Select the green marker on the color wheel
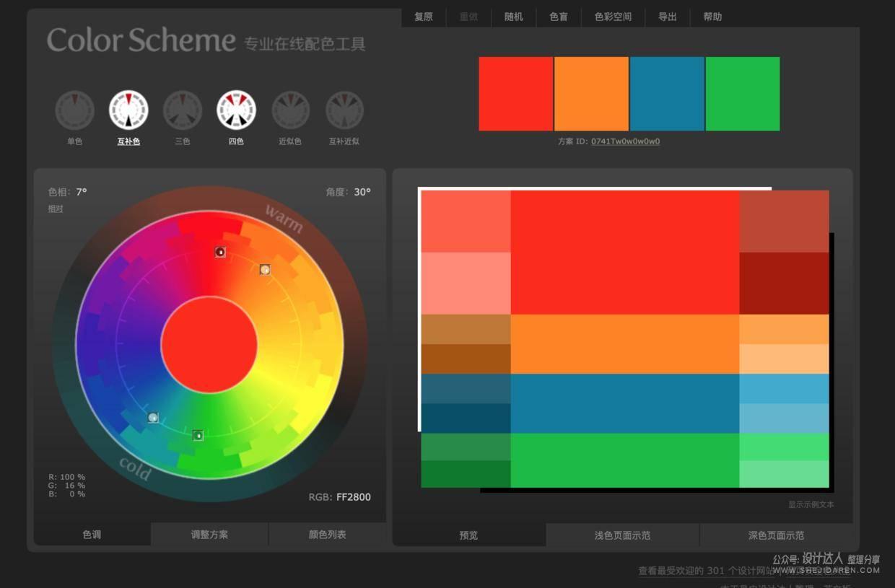This screenshot has height=588, width=895. [x=198, y=434]
